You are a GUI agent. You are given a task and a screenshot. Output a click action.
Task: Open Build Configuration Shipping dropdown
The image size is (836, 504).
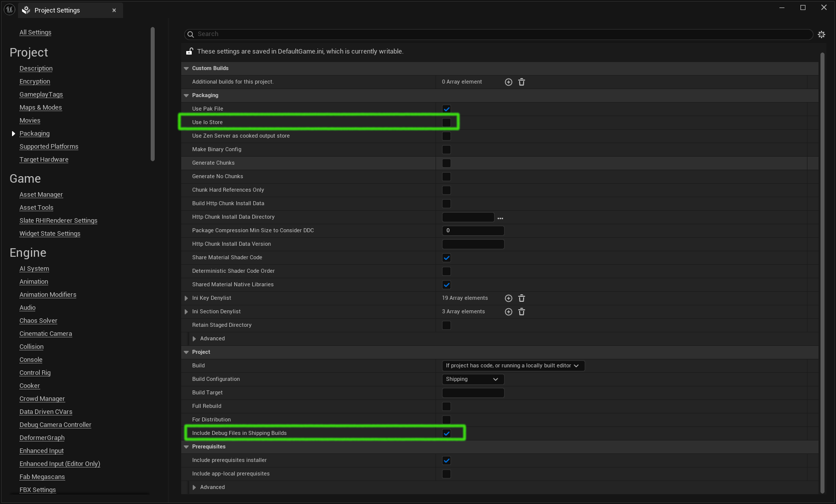click(473, 379)
